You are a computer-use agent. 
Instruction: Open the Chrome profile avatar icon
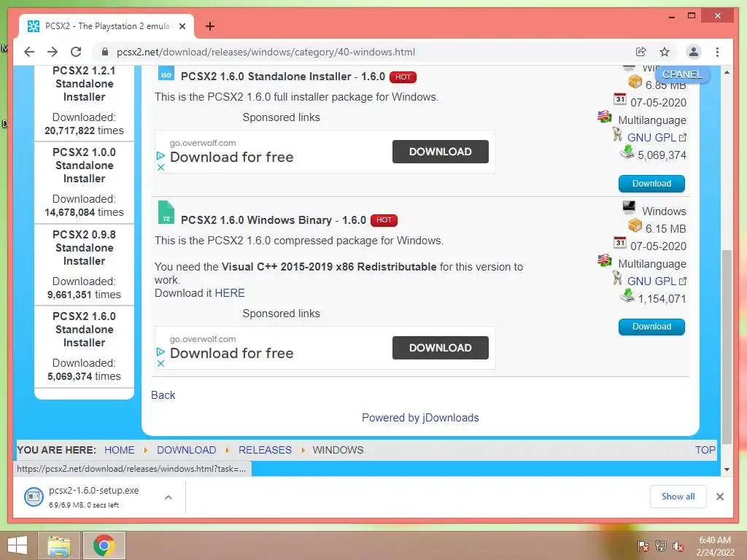pos(694,52)
